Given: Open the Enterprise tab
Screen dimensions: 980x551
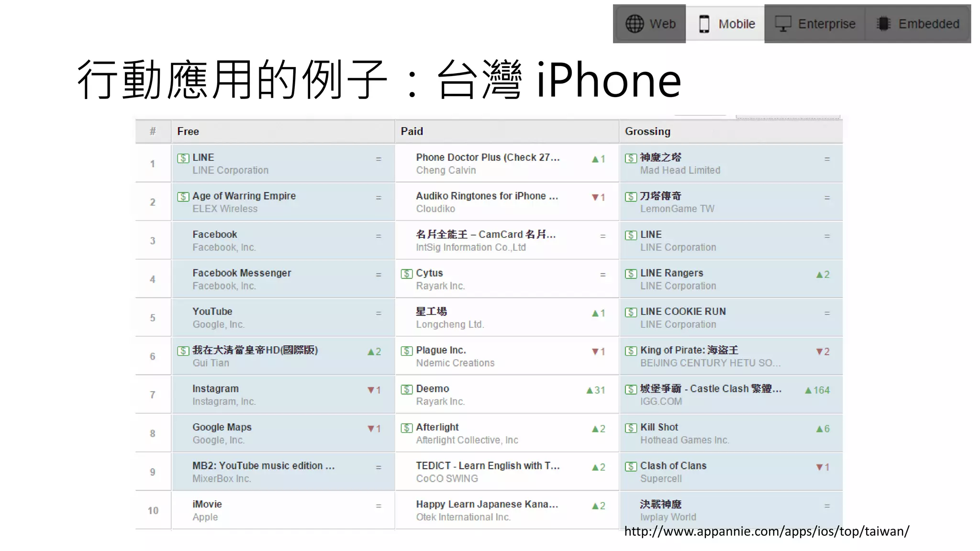Looking at the screenshot, I should click(814, 24).
